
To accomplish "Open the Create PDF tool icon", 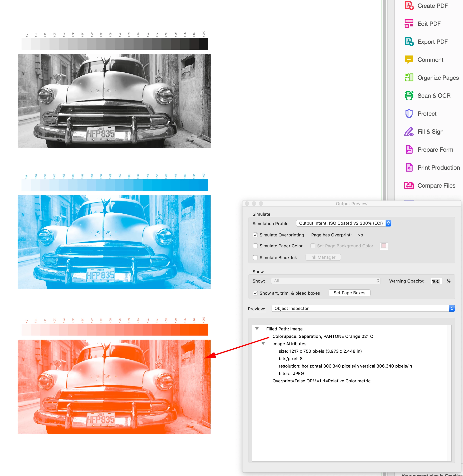I will [x=409, y=6].
